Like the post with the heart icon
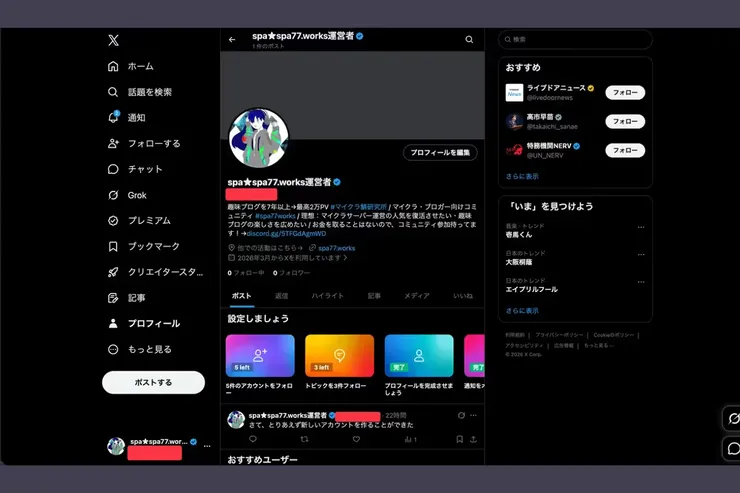Viewport: 740px width, 493px height. click(356, 439)
